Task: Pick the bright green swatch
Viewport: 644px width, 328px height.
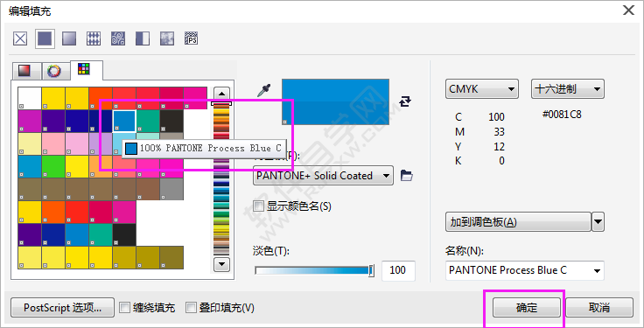Action: click(x=53, y=166)
